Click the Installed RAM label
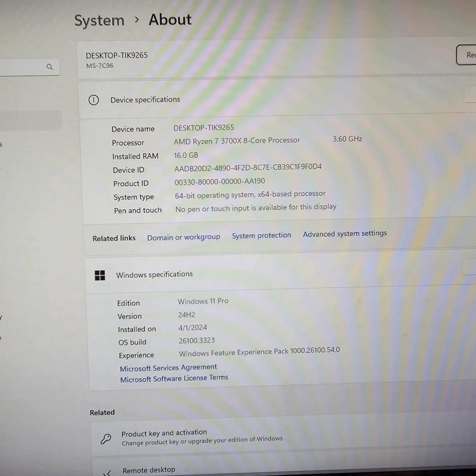476x476 pixels. click(x=135, y=156)
